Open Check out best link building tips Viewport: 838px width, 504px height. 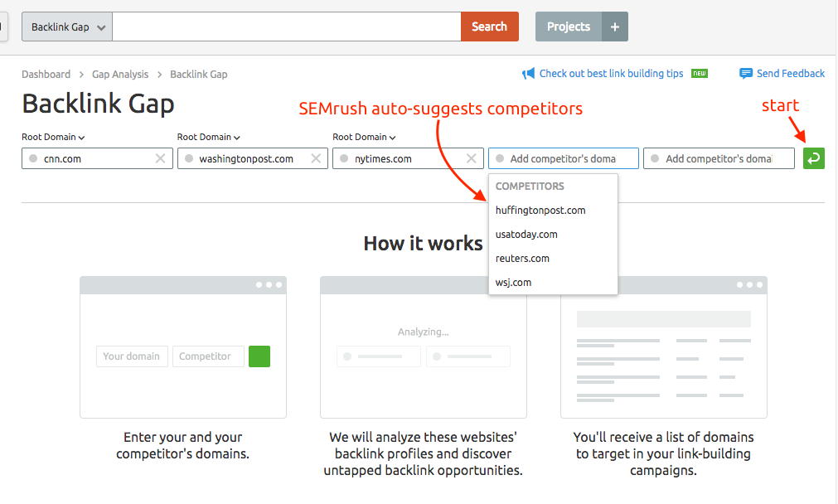point(611,74)
